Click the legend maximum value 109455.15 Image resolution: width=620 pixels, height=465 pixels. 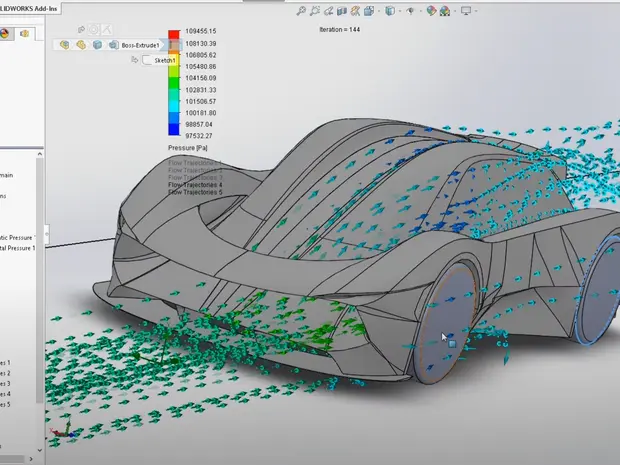pyautogui.click(x=201, y=31)
